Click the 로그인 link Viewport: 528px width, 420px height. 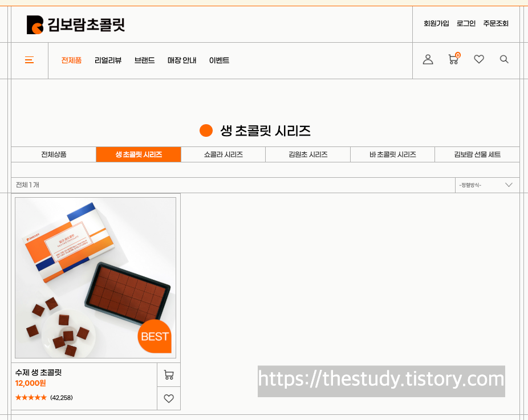pyautogui.click(x=466, y=23)
